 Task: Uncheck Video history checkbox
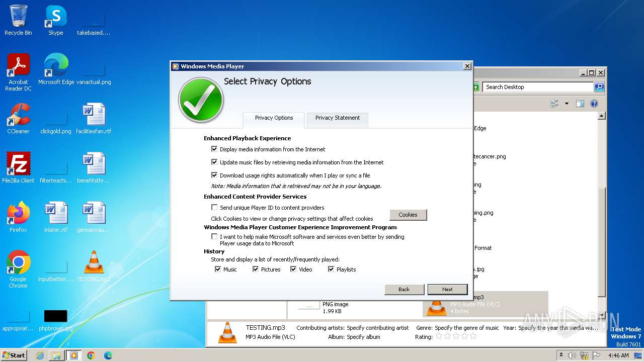pyautogui.click(x=293, y=269)
